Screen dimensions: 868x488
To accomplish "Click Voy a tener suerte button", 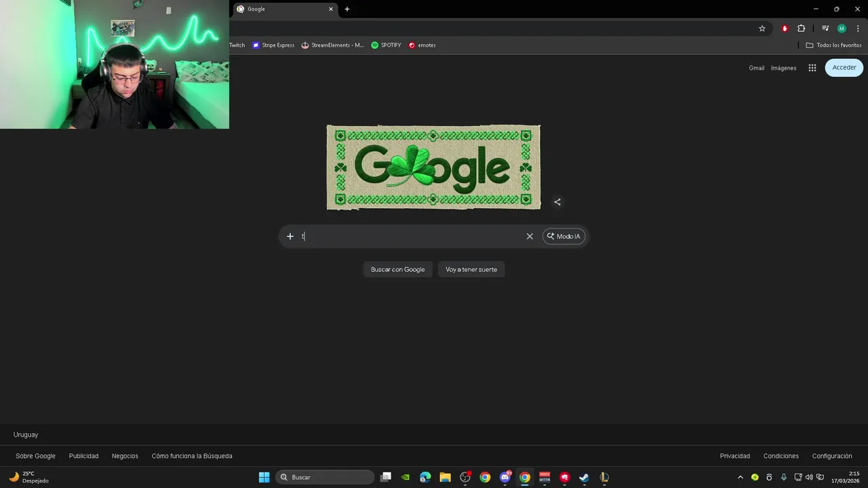I will pos(471,270).
